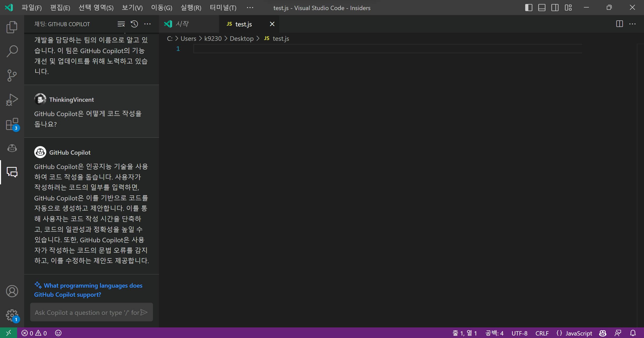Open the Run and Debug view
This screenshot has width=644, height=338.
[x=12, y=99]
